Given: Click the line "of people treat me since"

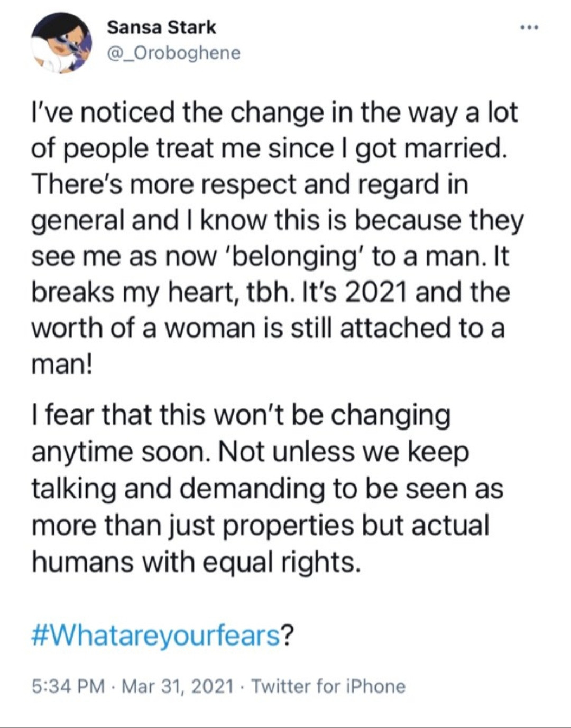Looking at the screenshot, I should pos(270,150).
